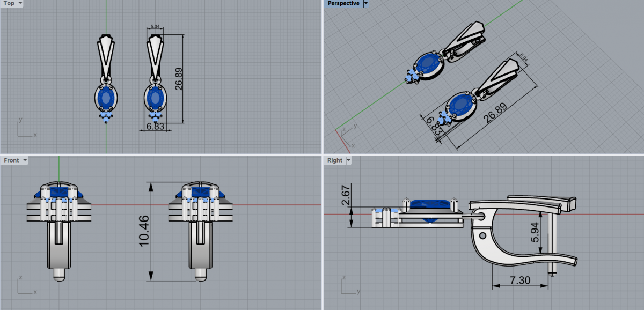Screen dimensions: 644x310
Task: Select the 6.83 dimension in Top view
Action: [155, 126]
